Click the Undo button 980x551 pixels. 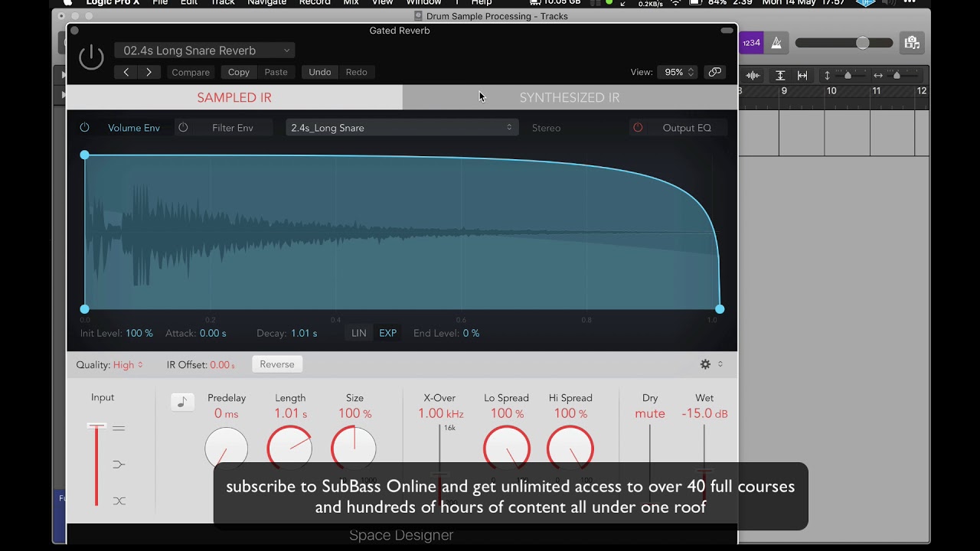[x=319, y=72]
